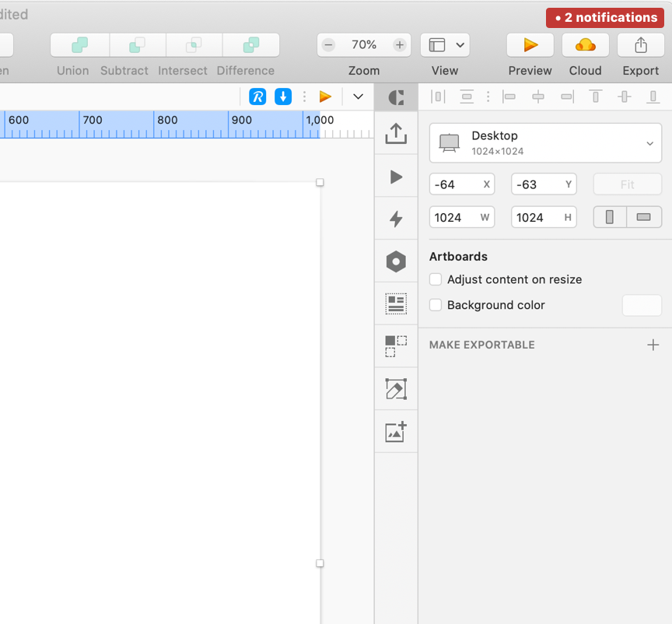Click the hexagon plugin icon in right sidebar
This screenshot has width=672, height=624.
click(x=396, y=261)
